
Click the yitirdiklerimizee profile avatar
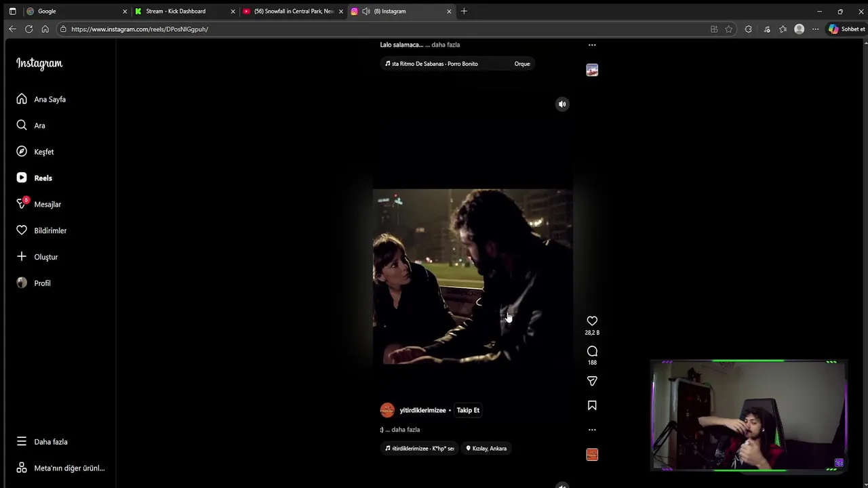(x=387, y=410)
